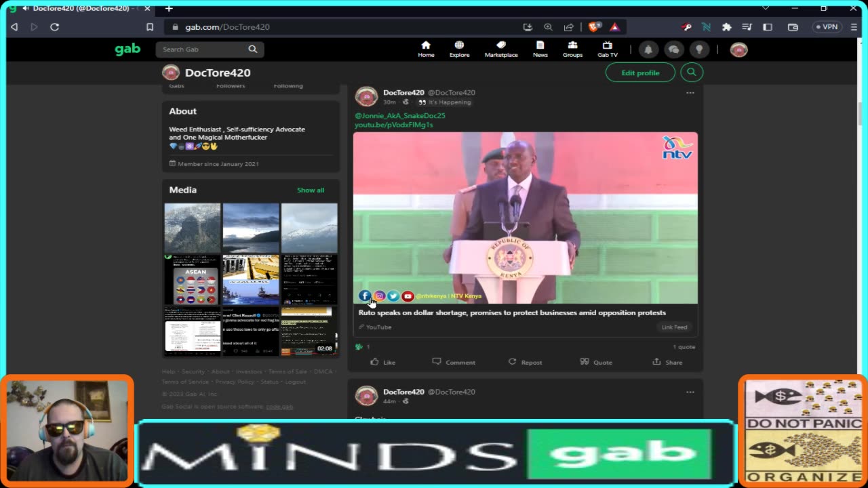The height and width of the screenshot is (488, 868).
Task: Click the Logout footer link
Action: coord(295,382)
